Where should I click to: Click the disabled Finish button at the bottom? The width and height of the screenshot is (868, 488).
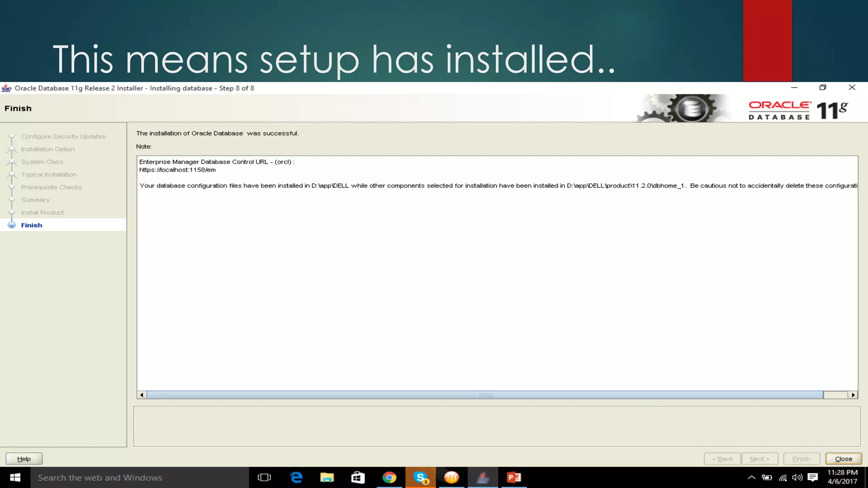801,459
